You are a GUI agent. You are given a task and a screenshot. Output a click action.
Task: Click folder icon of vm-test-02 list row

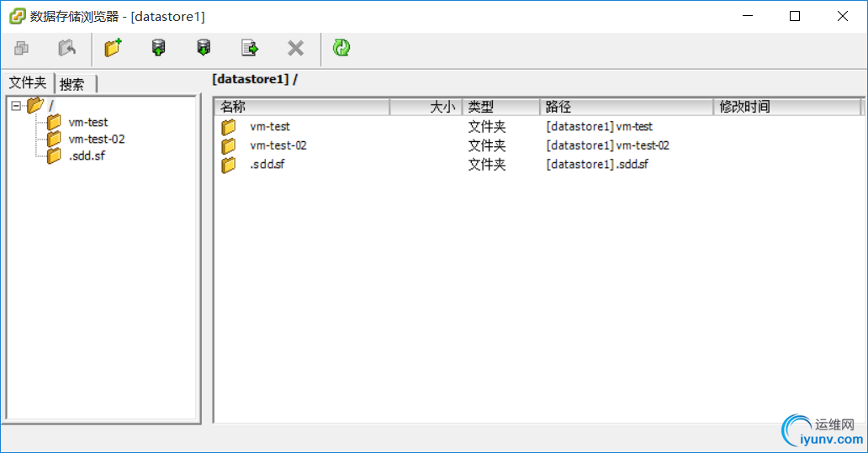229,146
